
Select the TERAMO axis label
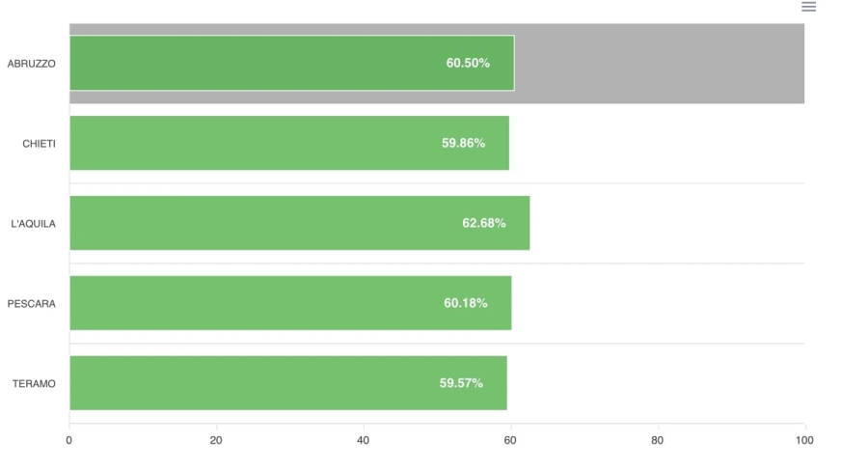tap(34, 384)
